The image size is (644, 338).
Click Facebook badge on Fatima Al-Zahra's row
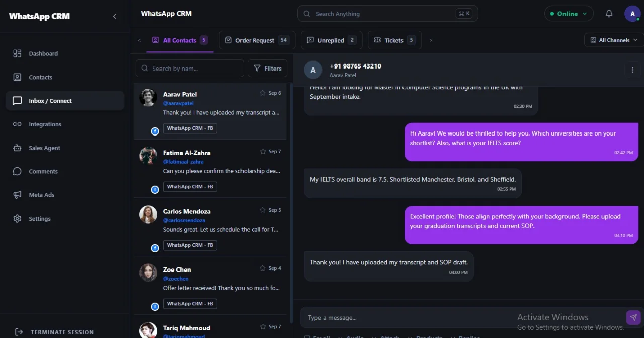[155, 189]
